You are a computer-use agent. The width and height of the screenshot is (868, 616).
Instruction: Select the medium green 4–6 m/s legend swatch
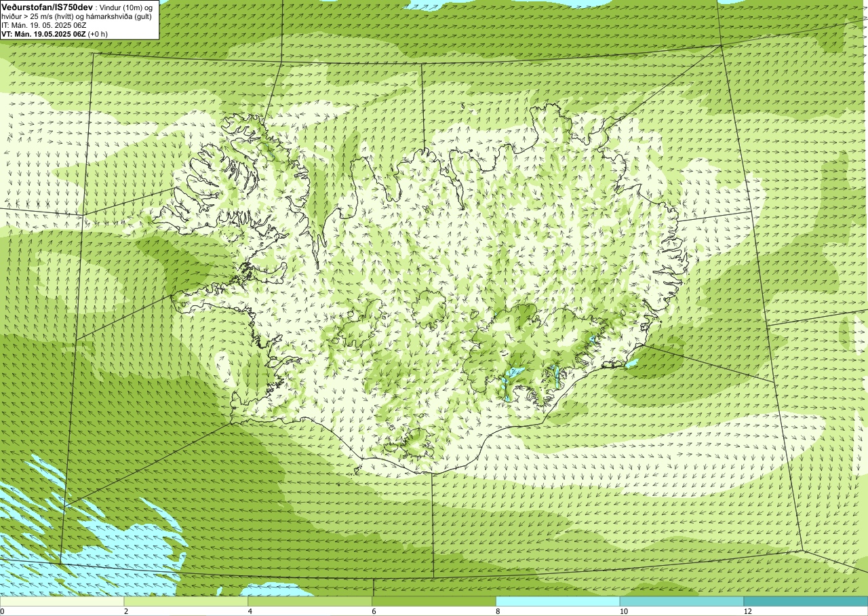click(310, 601)
